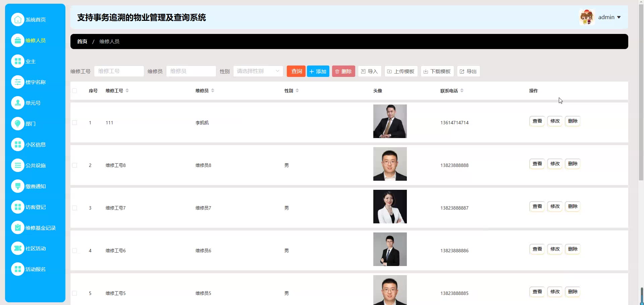Select the checkbox for 维修工号7 row

click(x=74, y=208)
